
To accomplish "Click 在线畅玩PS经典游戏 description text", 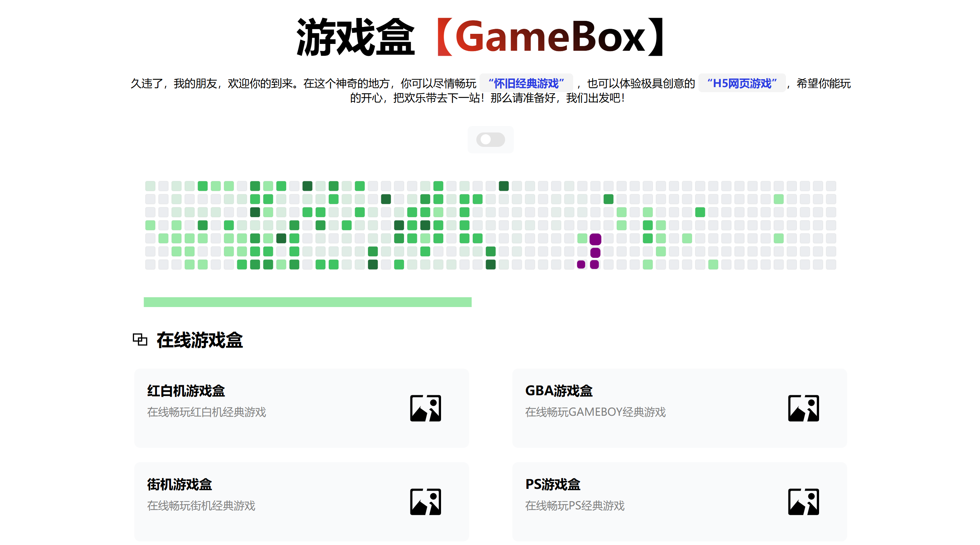I will tap(575, 505).
